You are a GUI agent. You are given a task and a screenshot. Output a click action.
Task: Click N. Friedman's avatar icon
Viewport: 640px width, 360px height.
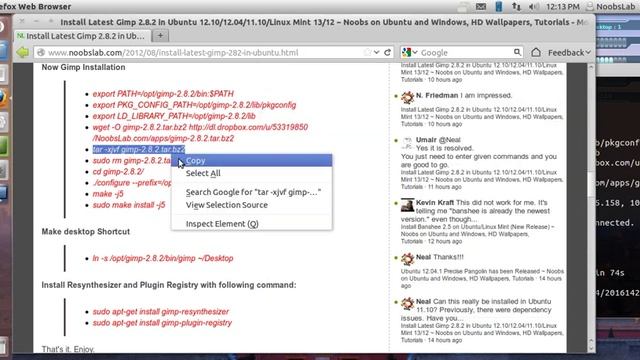coord(407,98)
